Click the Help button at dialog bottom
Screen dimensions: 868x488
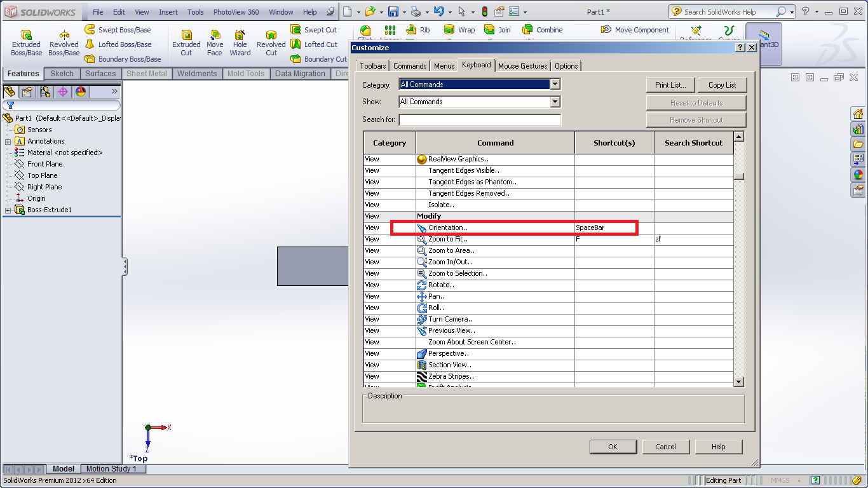pyautogui.click(x=719, y=447)
